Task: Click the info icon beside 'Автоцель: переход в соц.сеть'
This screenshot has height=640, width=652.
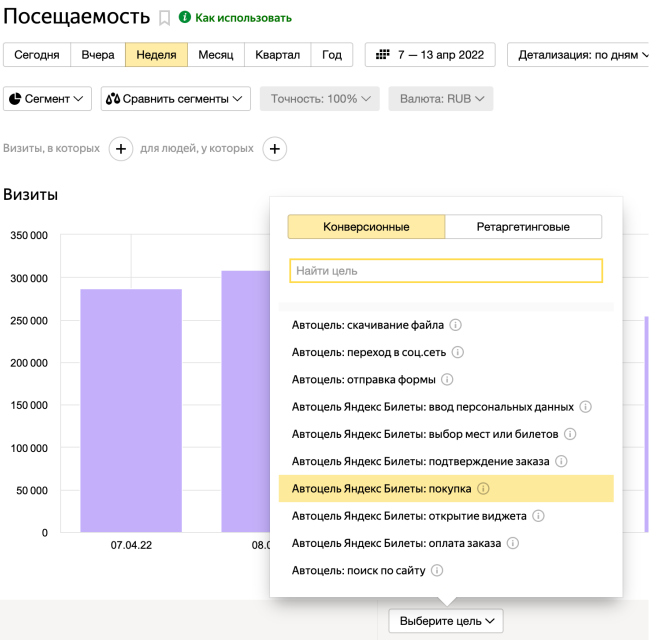Action: (x=457, y=352)
